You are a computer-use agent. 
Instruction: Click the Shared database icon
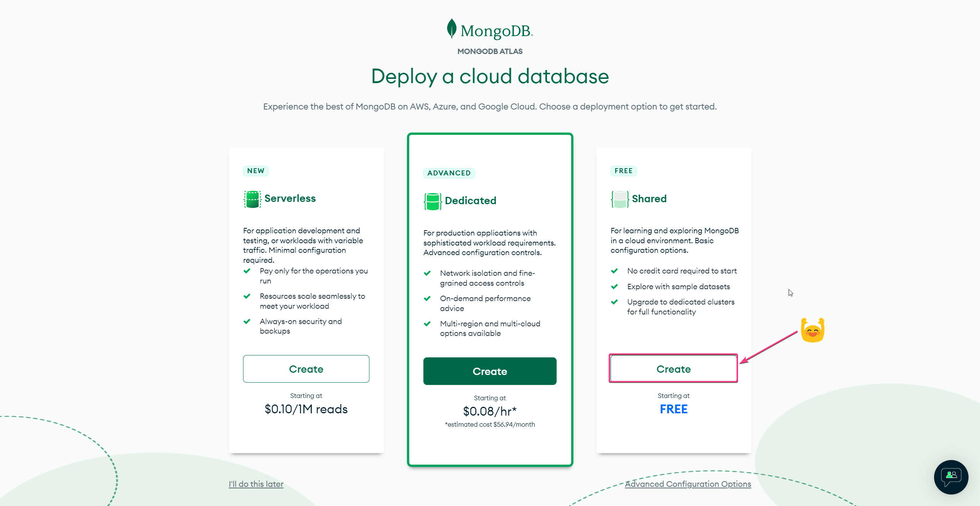pos(620,199)
